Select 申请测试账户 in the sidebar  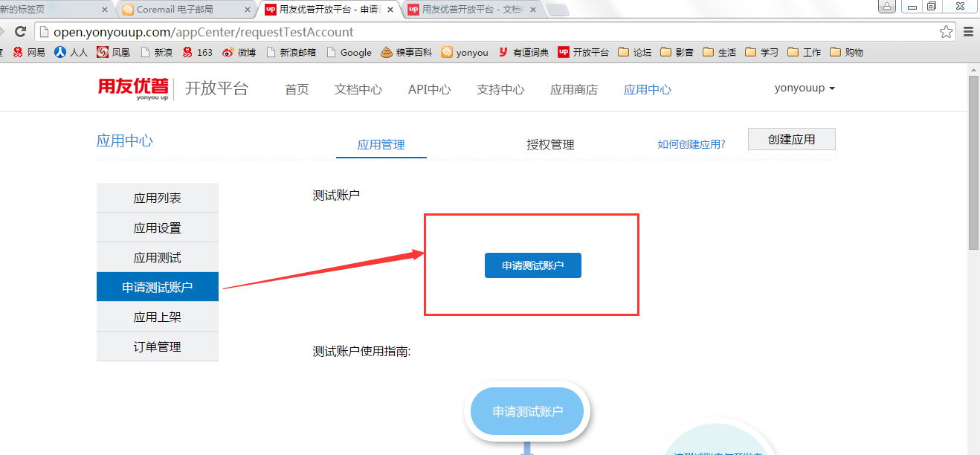(x=158, y=287)
